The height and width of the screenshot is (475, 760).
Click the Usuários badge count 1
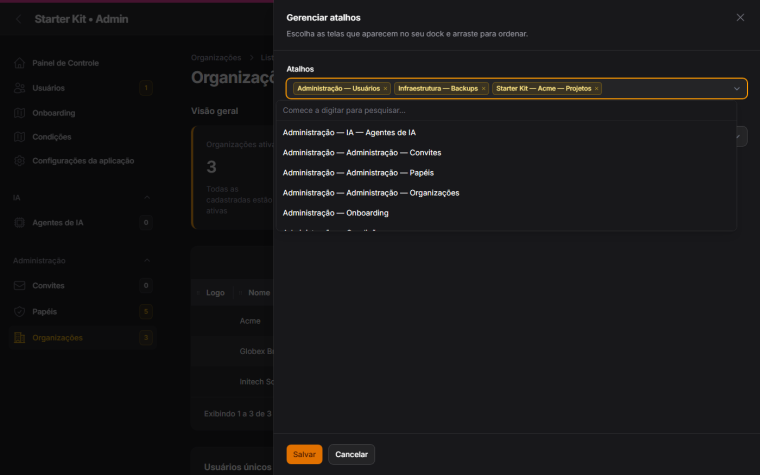click(x=146, y=88)
